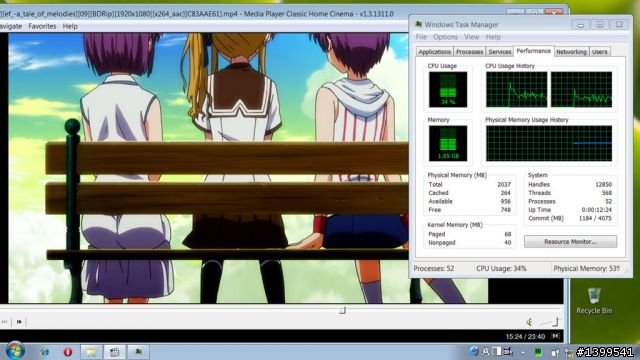Switch to the Processes tab

[469, 52]
